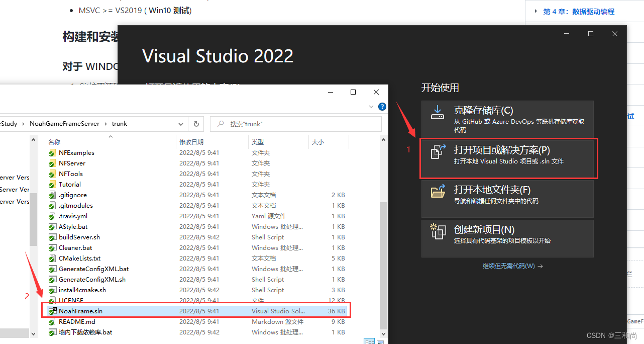Click NoahGameFrameServer in the address path
The width and height of the screenshot is (644, 344).
tap(64, 124)
